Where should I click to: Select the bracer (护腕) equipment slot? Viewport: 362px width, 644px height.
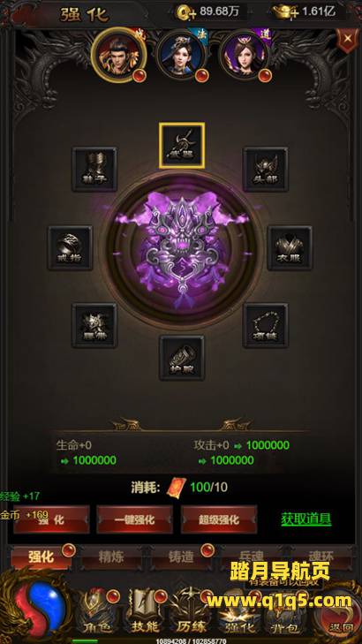pos(182,357)
